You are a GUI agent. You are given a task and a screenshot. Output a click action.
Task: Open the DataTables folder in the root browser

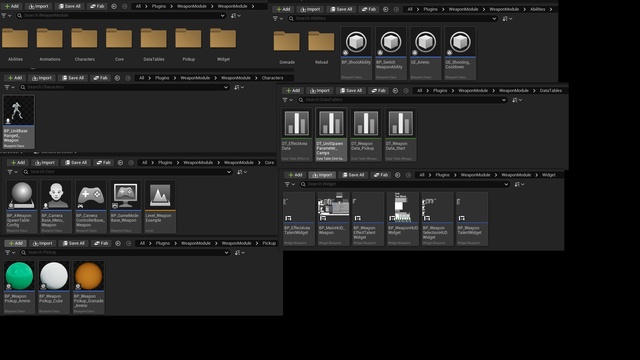[154, 44]
